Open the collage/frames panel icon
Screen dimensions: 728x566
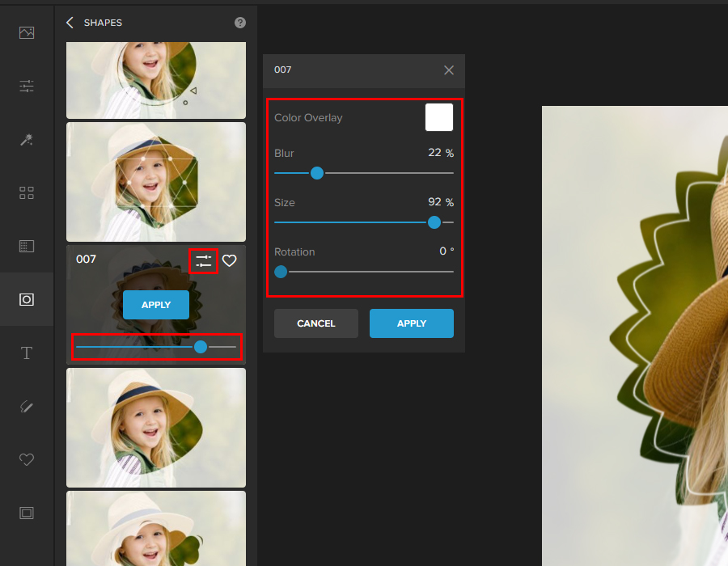click(27, 246)
